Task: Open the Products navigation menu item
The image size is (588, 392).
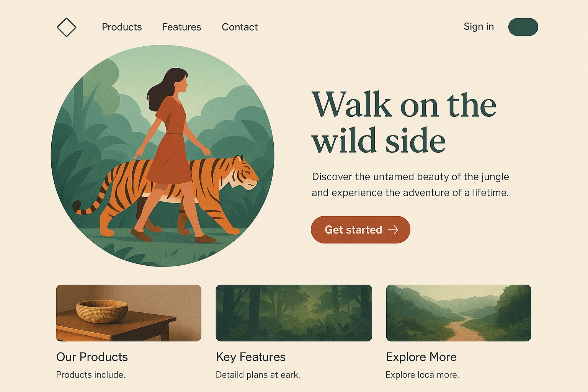Action: 122,27
